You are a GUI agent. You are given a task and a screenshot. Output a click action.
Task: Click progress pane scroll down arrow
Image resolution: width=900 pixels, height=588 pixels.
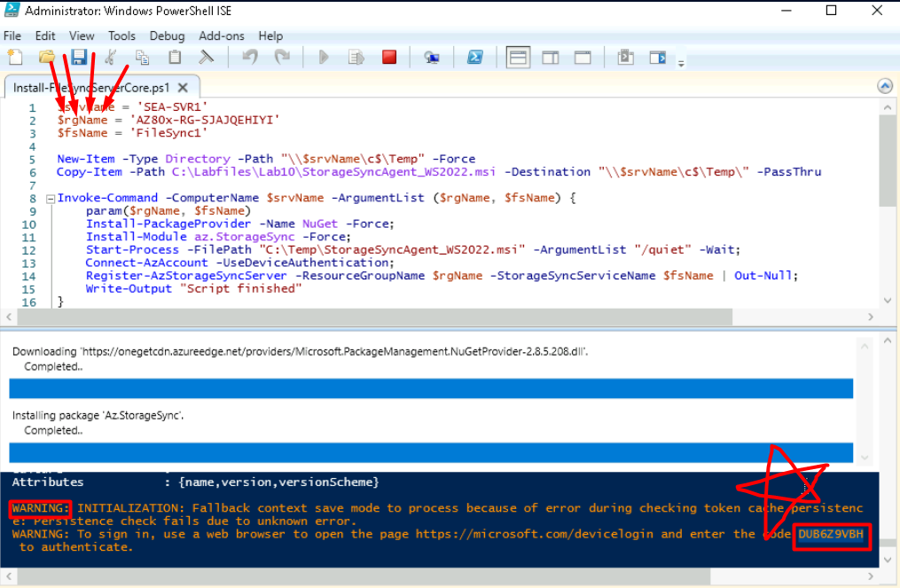(865, 457)
